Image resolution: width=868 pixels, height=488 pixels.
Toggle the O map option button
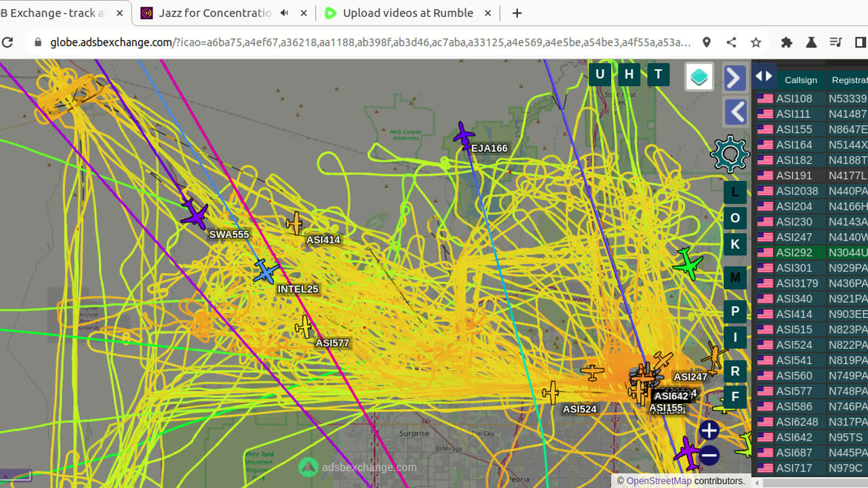coord(735,218)
